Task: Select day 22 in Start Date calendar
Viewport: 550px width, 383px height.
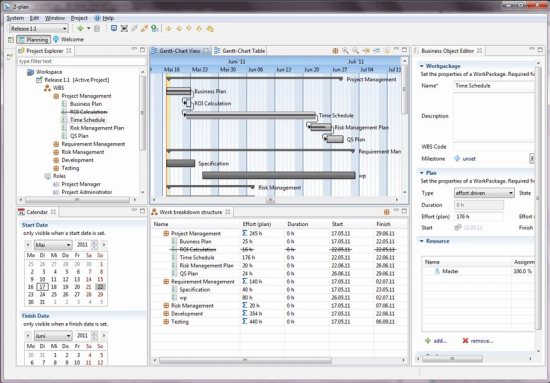Action: [100, 287]
